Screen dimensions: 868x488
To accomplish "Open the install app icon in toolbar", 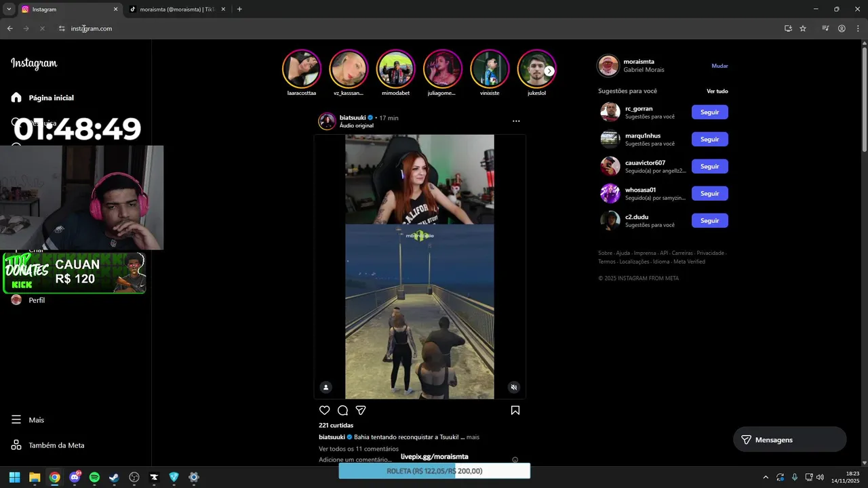I will [x=788, y=28].
